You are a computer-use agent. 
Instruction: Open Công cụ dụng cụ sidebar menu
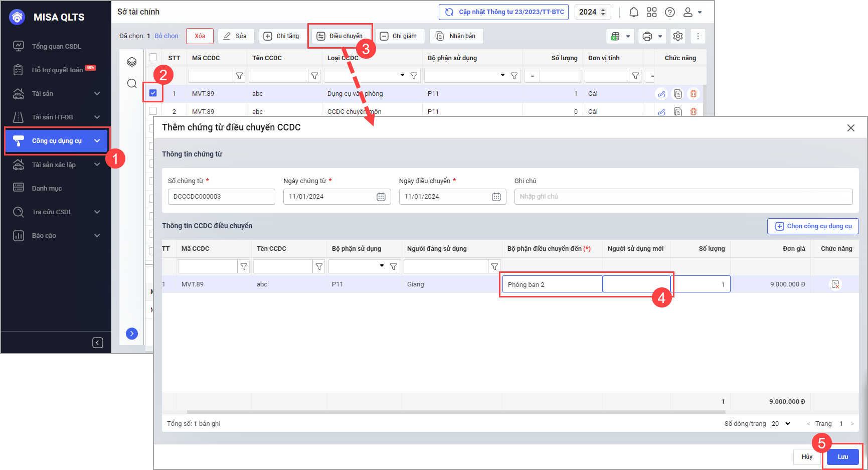[x=56, y=141]
